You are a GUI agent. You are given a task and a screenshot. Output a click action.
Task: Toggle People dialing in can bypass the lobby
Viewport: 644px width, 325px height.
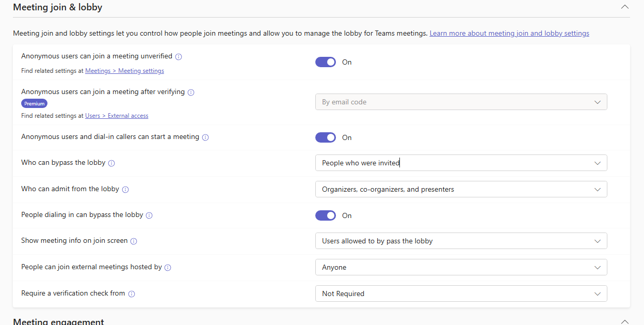[x=326, y=215]
